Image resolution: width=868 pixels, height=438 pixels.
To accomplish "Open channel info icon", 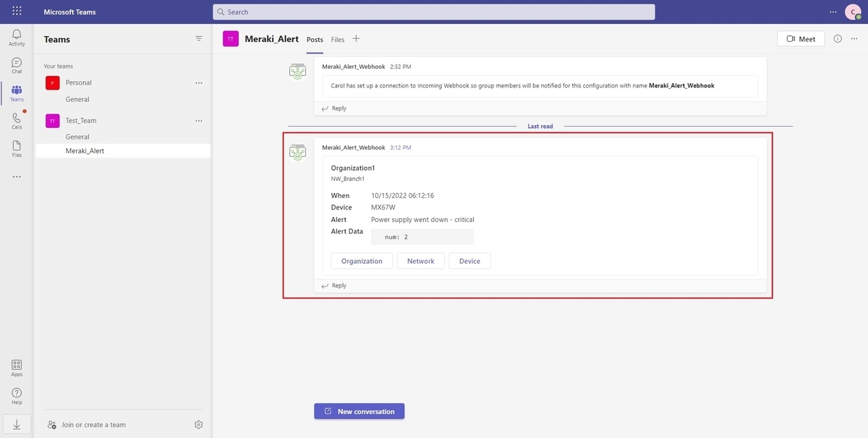I will [838, 39].
